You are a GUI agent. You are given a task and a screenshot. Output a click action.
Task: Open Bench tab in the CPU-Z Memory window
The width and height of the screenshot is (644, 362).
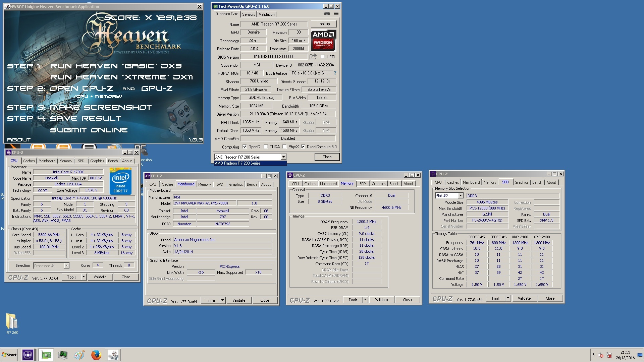click(x=394, y=184)
